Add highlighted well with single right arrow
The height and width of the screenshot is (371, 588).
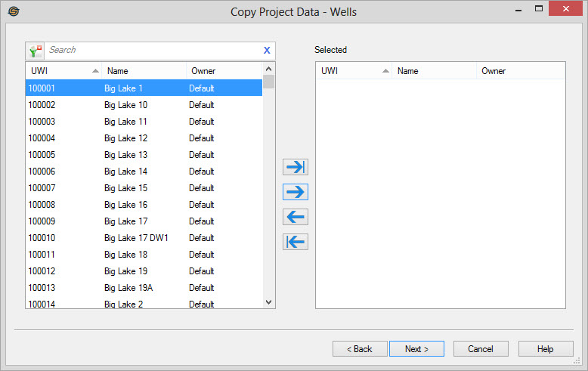click(x=296, y=192)
